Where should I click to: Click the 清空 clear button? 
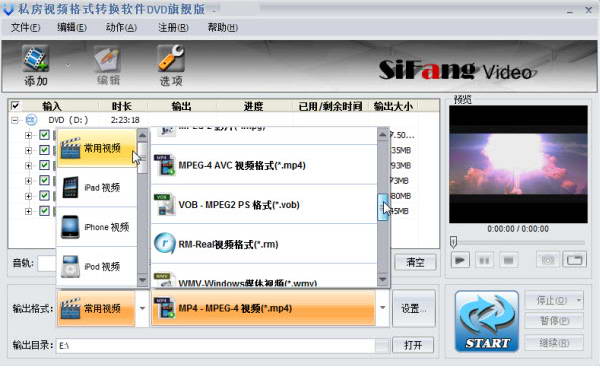pos(415,262)
